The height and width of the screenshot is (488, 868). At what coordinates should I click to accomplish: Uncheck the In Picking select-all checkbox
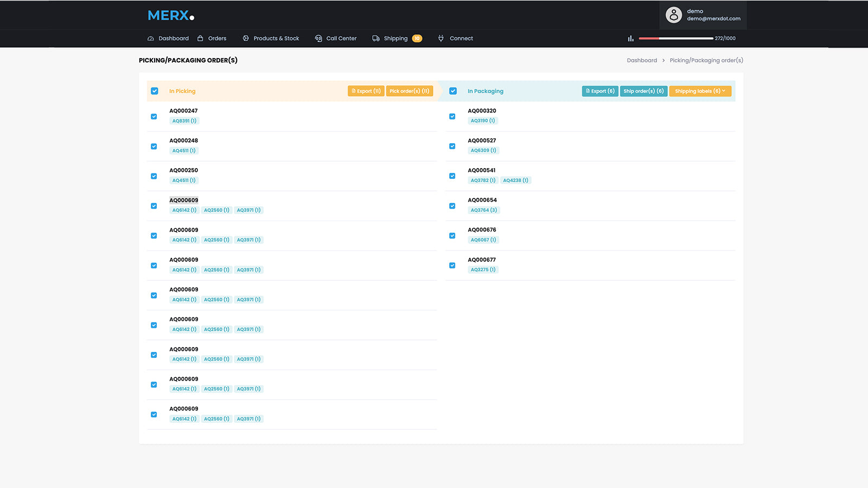(x=155, y=91)
